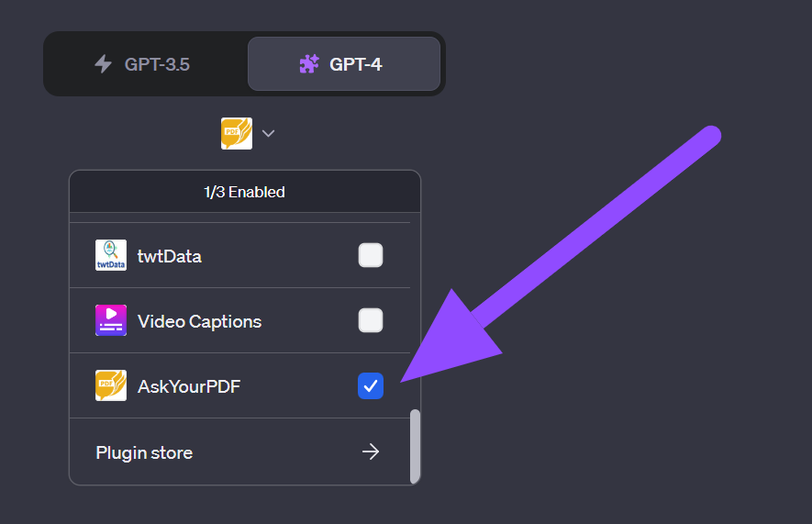The height and width of the screenshot is (524, 812).
Task: Click the purple puzzle piece plugins icon
Action: 309,64
